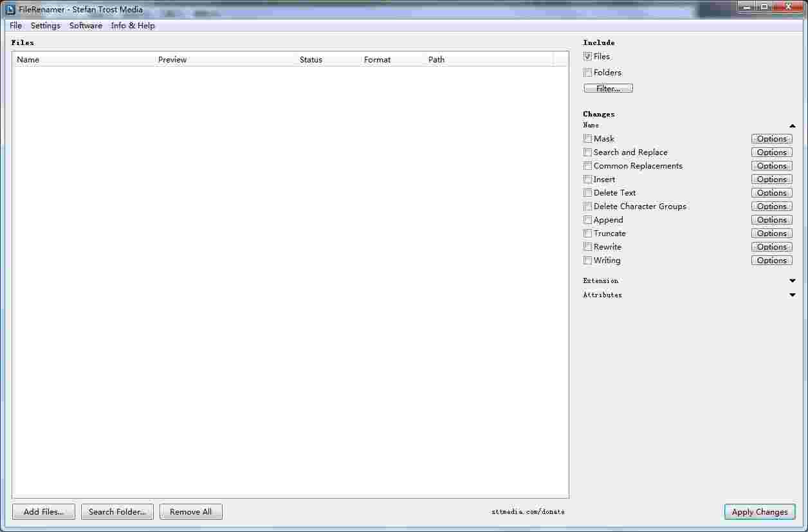Open Options for Common Replacements
Image resolution: width=808 pixels, height=532 pixels.
pos(772,166)
